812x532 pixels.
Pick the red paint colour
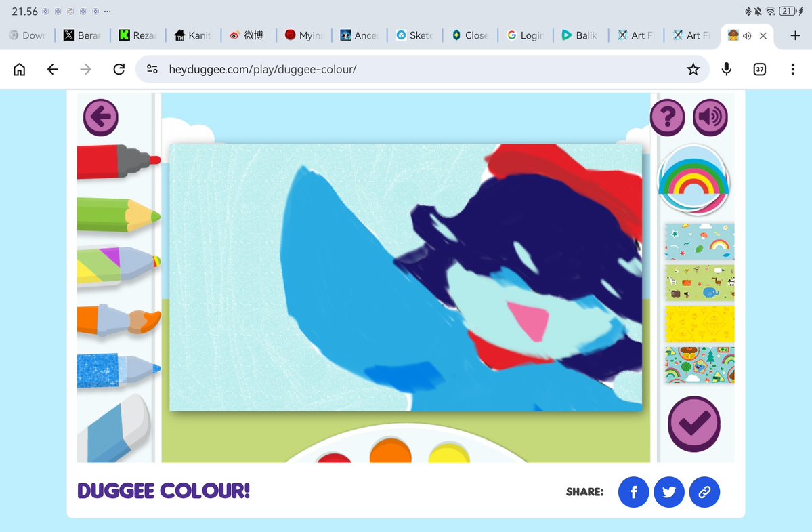click(334, 457)
